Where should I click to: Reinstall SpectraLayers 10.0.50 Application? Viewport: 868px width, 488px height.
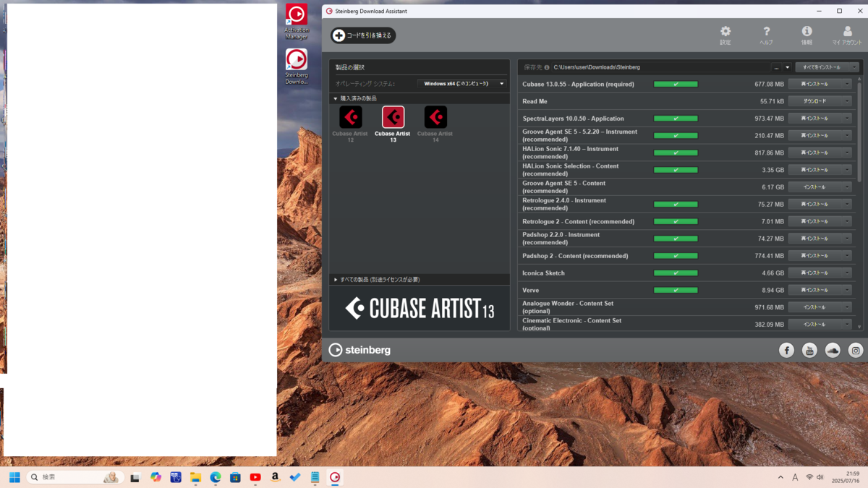point(815,119)
